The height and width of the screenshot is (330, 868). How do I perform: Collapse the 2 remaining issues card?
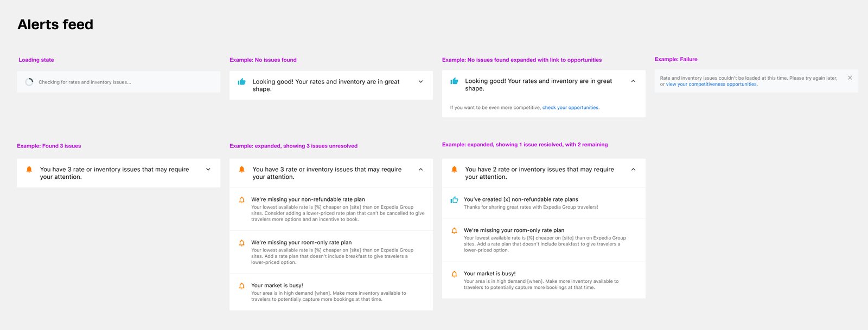point(633,170)
